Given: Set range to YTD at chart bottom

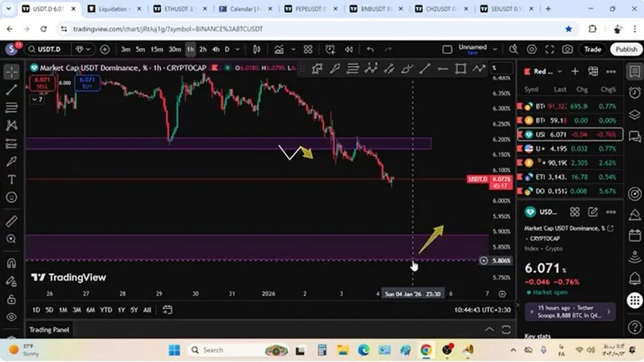Looking at the screenshot, I should (106, 309).
